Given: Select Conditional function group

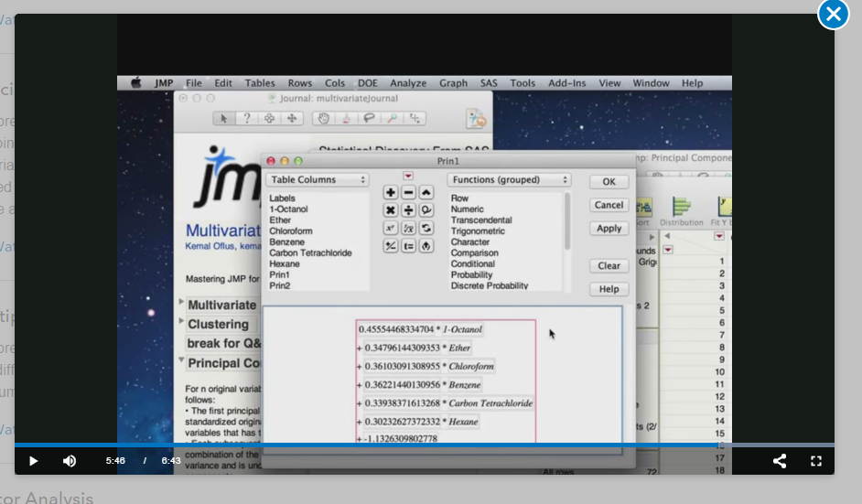Looking at the screenshot, I should [473, 263].
